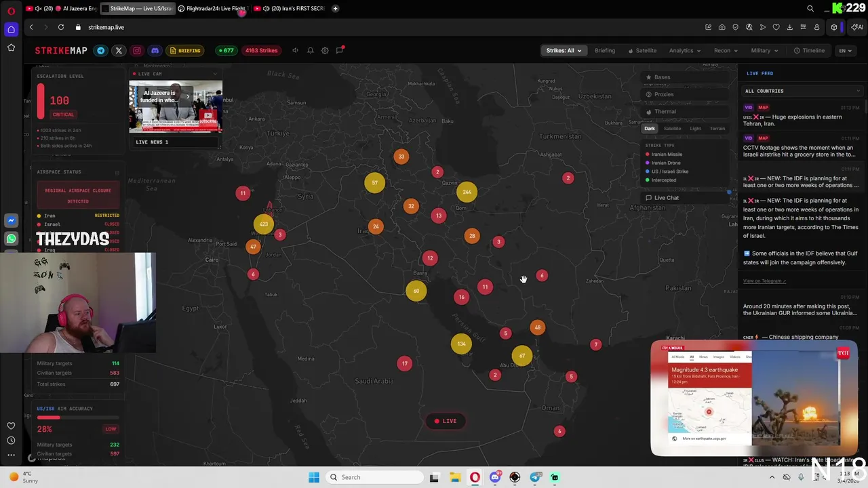Open a new browser tab

(335, 8)
